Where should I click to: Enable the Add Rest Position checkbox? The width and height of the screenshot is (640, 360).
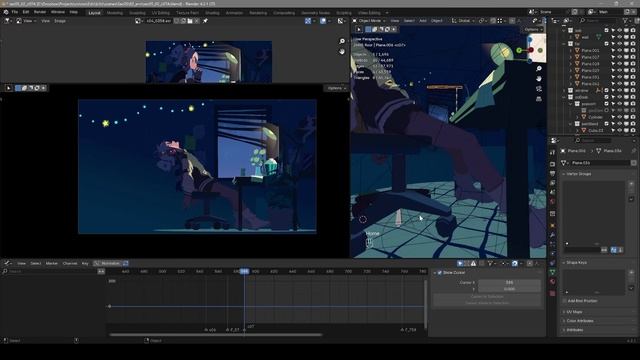pos(565,301)
